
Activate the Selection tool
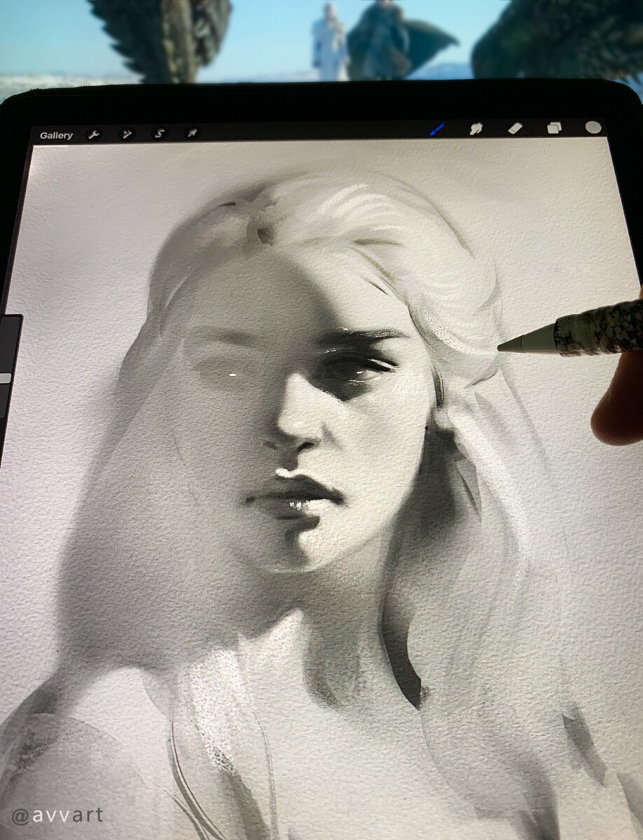159,133
